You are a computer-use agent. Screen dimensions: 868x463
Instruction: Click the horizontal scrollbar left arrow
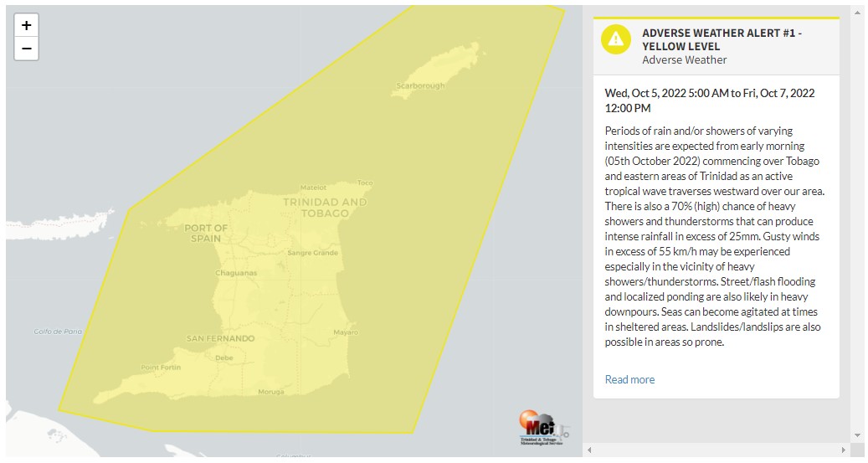pos(589,450)
